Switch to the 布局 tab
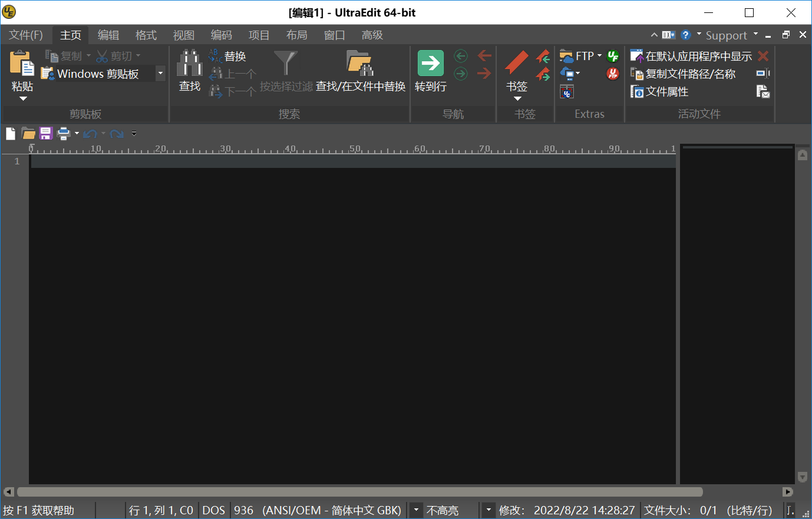Image resolution: width=812 pixels, height=519 pixels. (x=297, y=35)
